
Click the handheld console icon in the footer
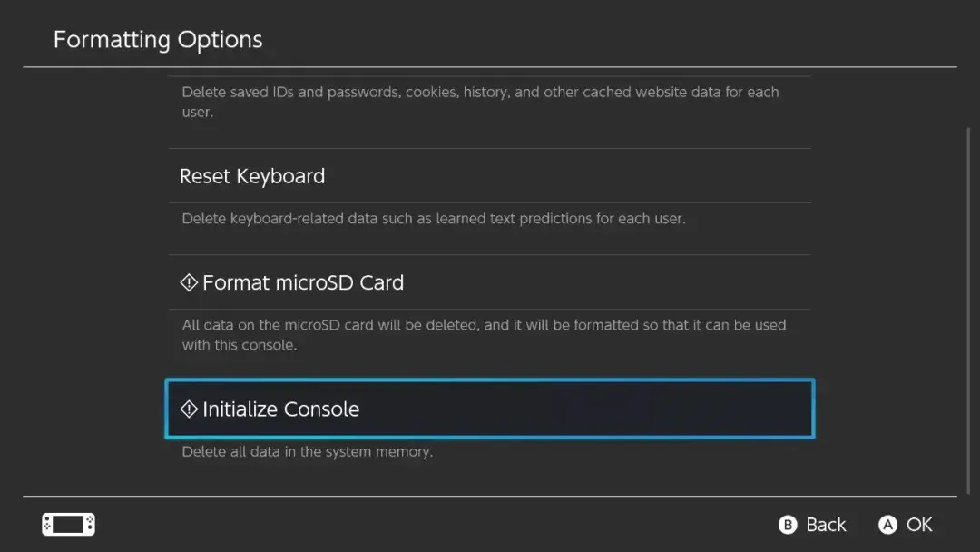pos(68,525)
